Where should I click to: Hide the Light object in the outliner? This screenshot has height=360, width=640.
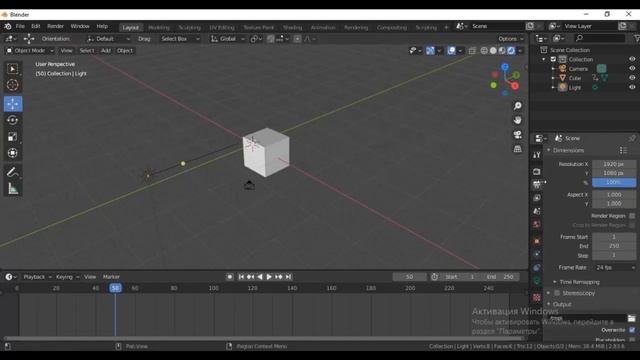[x=632, y=87]
